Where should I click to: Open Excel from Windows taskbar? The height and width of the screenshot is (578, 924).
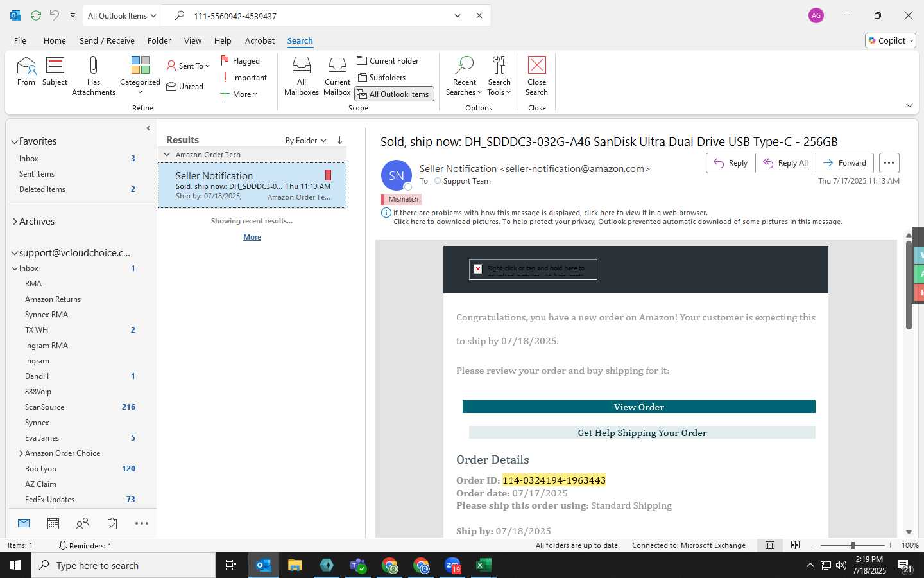coord(484,565)
